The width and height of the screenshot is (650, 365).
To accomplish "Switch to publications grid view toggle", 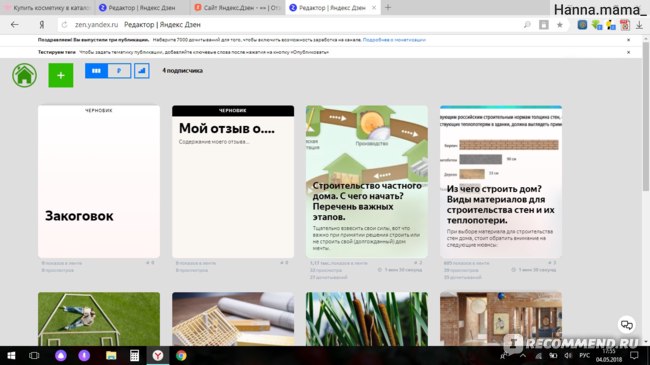I will click(x=96, y=71).
